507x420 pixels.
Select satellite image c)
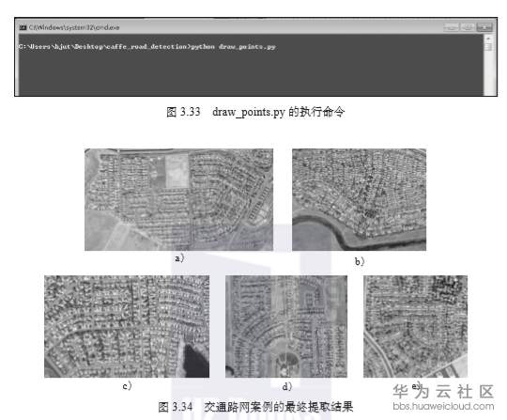pyautogui.click(x=127, y=326)
